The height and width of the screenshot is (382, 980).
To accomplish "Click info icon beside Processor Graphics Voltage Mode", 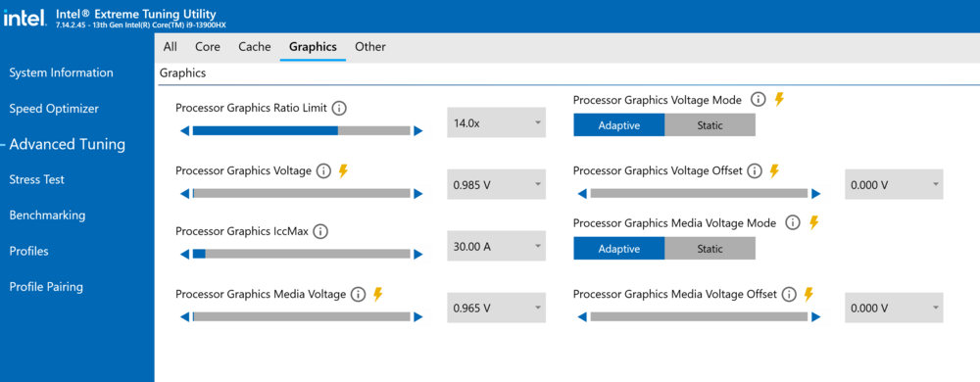I will 759,99.
